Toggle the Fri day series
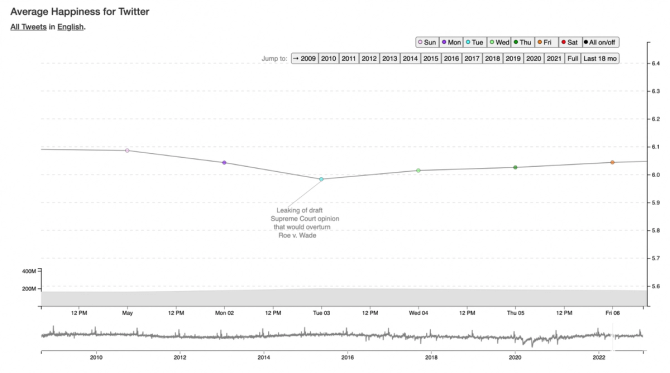670x373 pixels. point(547,42)
